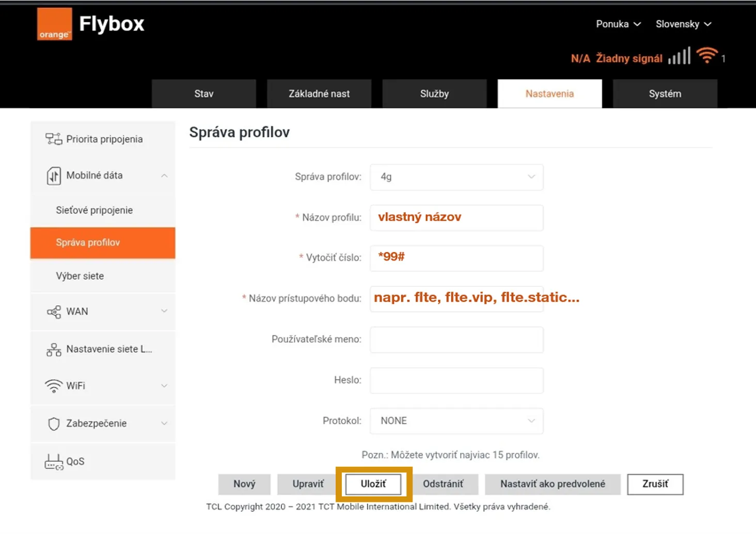Click the Priorita pripojenia sidebar icon
This screenshot has width=756, height=534.
tap(54, 139)
